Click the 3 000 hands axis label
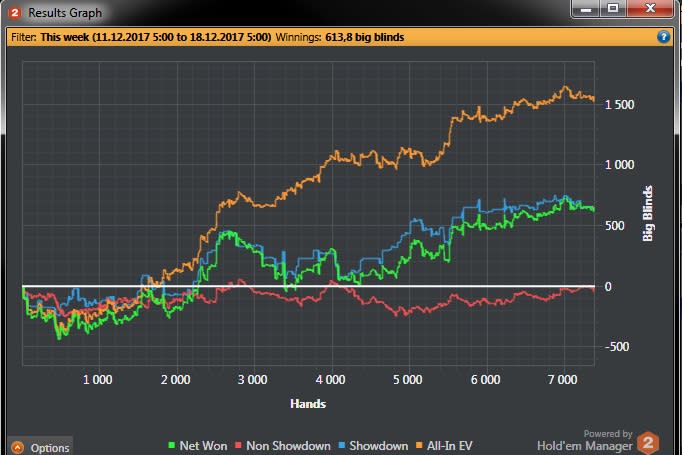Image resolution: width=682 pixels, height=455 pixels. click(253, 380)
